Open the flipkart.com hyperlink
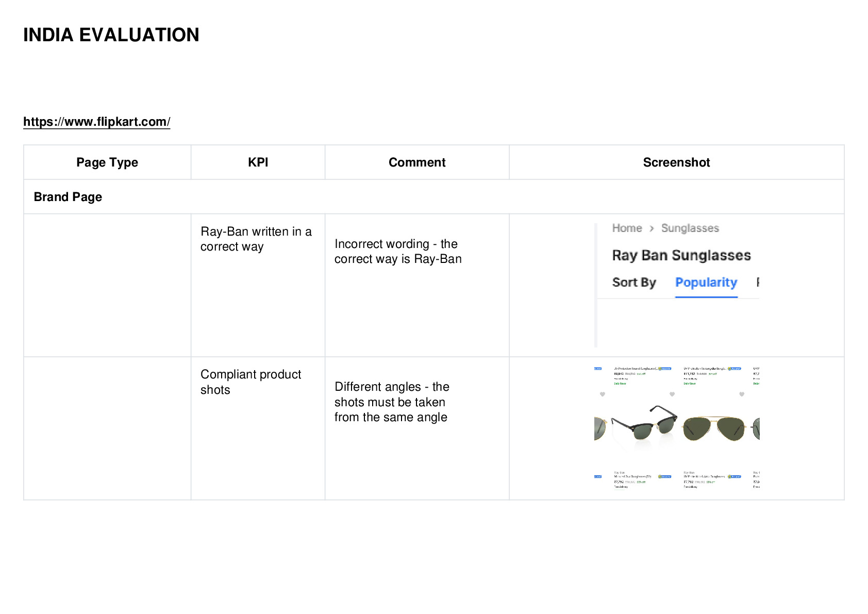The image size is (868, 614). (x=96, y=122)
